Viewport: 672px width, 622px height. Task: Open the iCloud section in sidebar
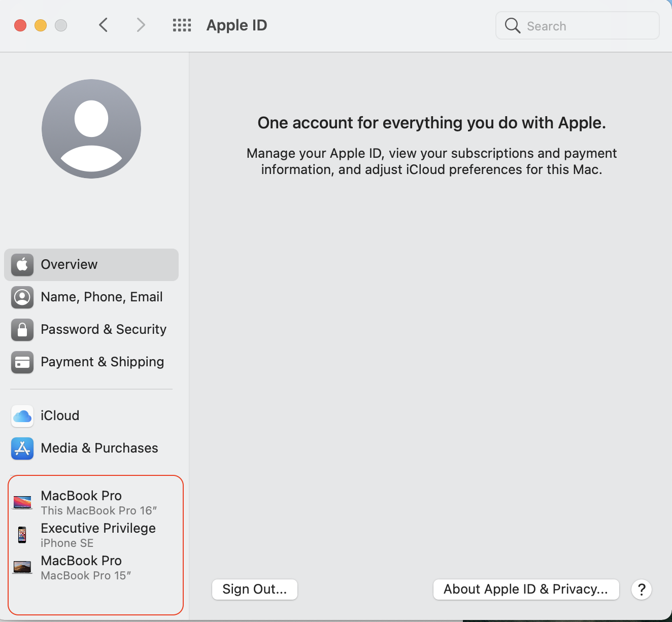click(x=60, y=416)
